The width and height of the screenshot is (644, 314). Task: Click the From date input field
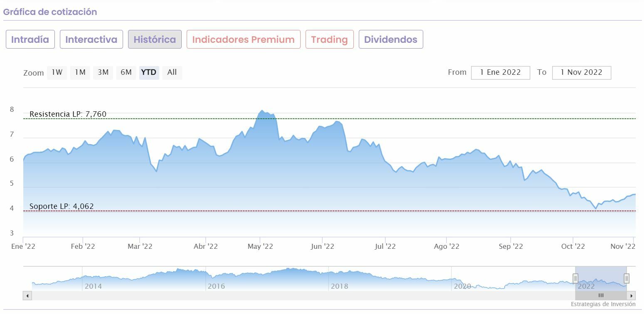click(500, 72)
